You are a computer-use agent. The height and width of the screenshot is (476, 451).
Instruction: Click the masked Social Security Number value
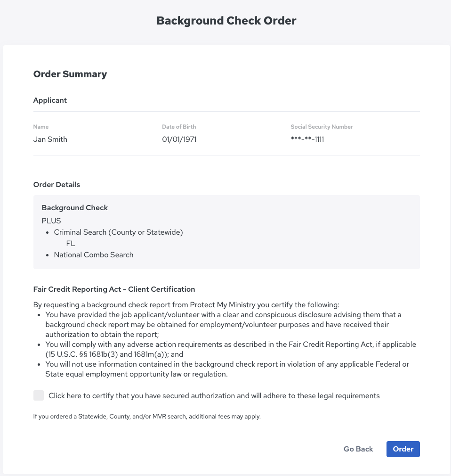click(x=307, y=139)
